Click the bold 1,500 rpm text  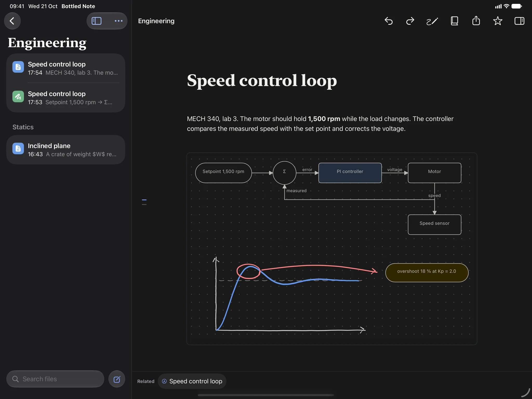pyautogui.click(x=324, y=119)
